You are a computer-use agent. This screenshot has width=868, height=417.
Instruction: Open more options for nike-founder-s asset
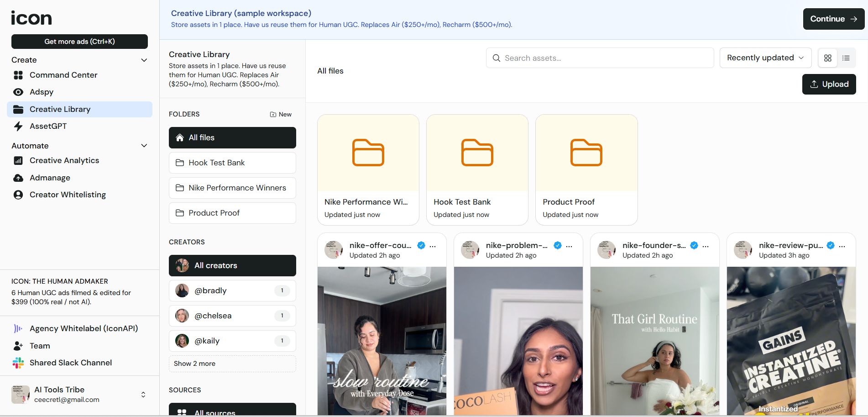click(x=706, y=246)
